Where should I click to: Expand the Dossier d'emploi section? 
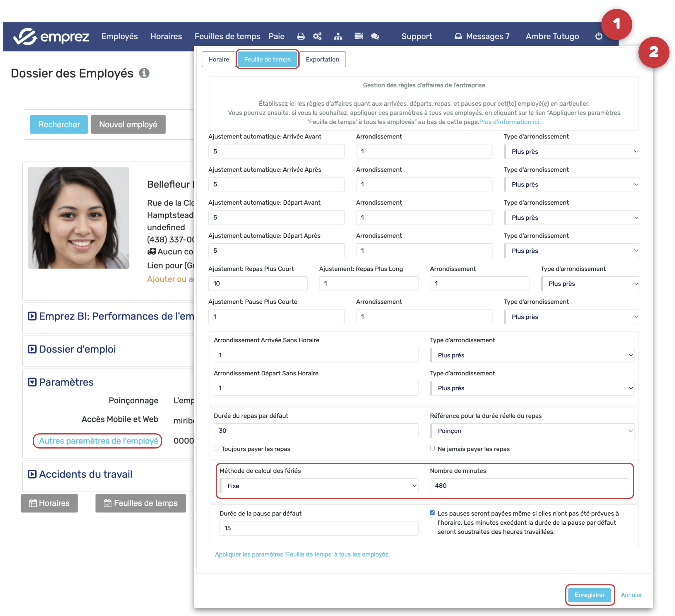[77, 349]
